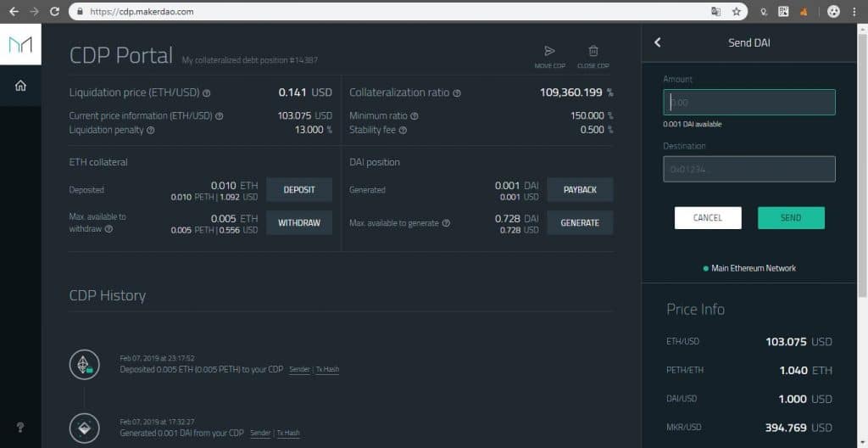Click the '0.001 DAI available' text
The image size is (868, 448).
coord(692,125)
